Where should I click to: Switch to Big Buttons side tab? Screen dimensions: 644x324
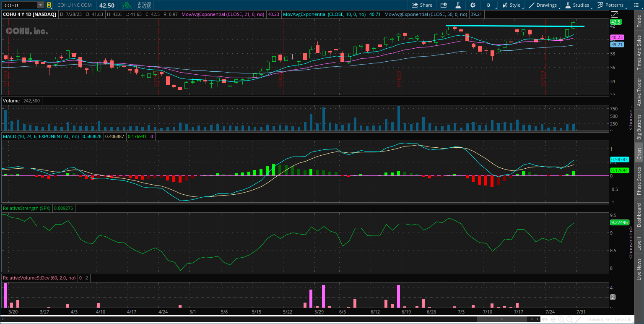coord(639,127)
